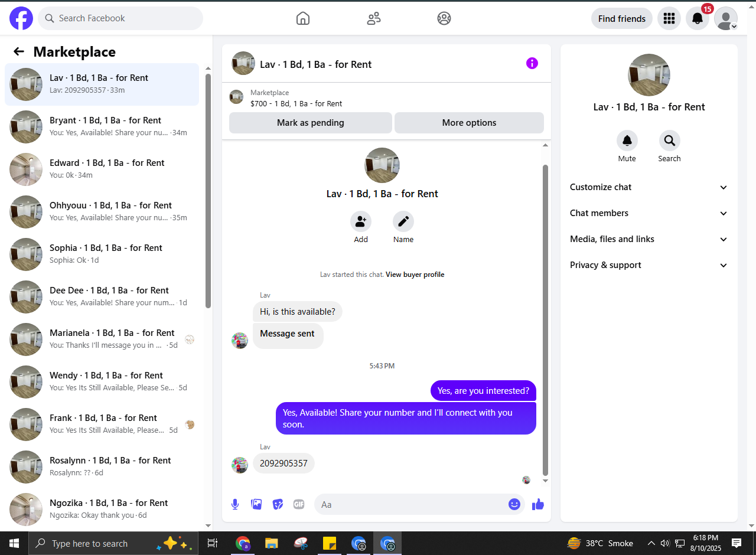Open the notifications bell with 15 badge

[698, 18]
